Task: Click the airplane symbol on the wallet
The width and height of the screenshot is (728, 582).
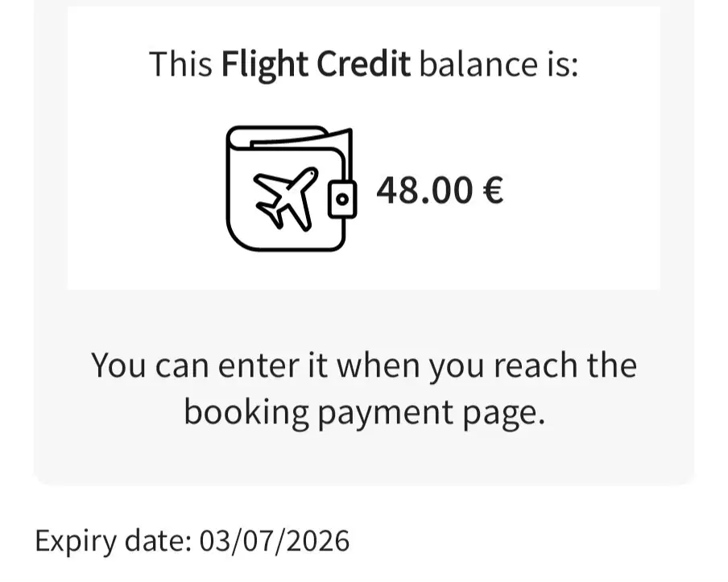Action: [x=286, y=199]
